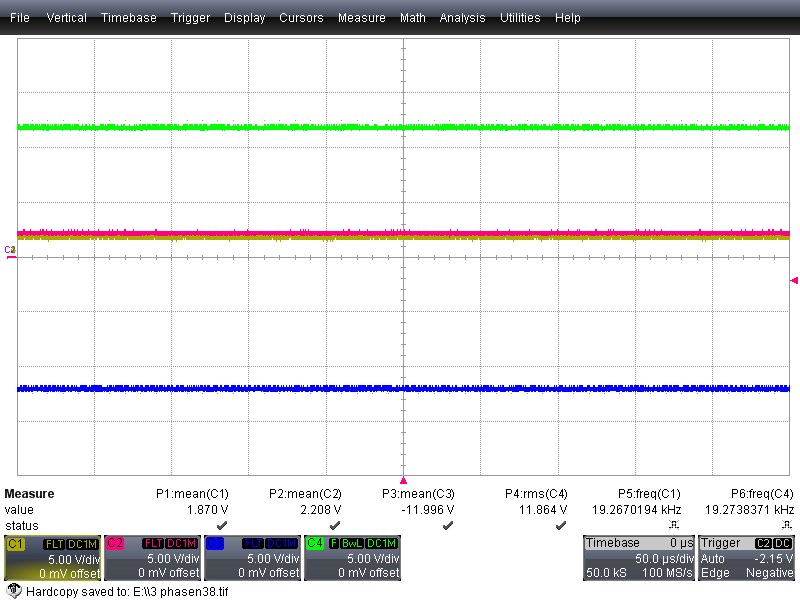The width and height of the screenshot is (800, 600).
Task: Click the P3 status checkmark icon
Action: pos(448,525)
